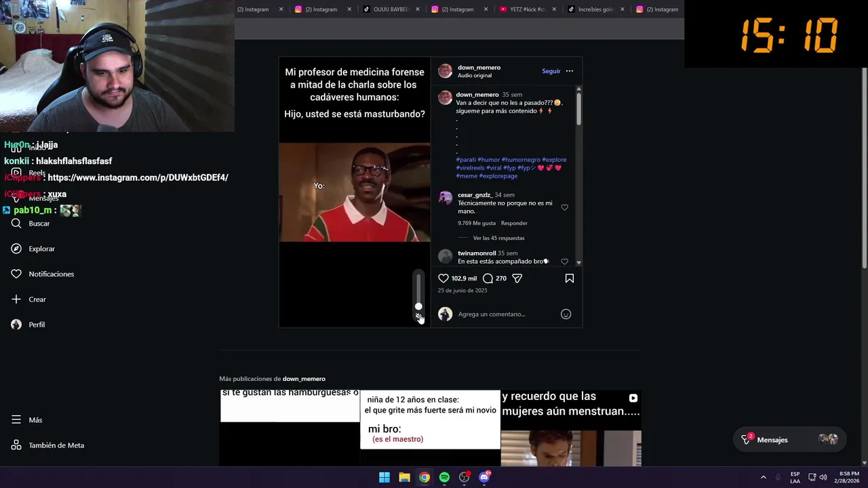Open the niña de 12 años post thumbnail

(430, 428)
